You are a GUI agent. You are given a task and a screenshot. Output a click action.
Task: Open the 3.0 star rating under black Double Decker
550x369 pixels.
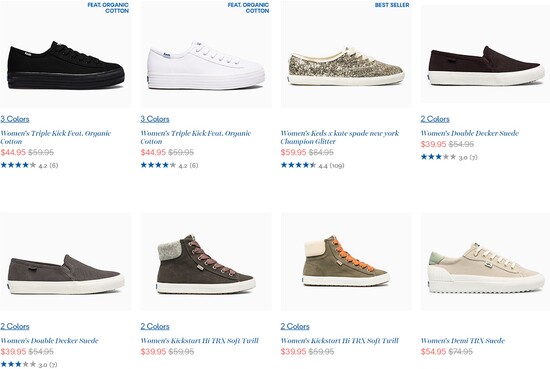pos(449,157)
